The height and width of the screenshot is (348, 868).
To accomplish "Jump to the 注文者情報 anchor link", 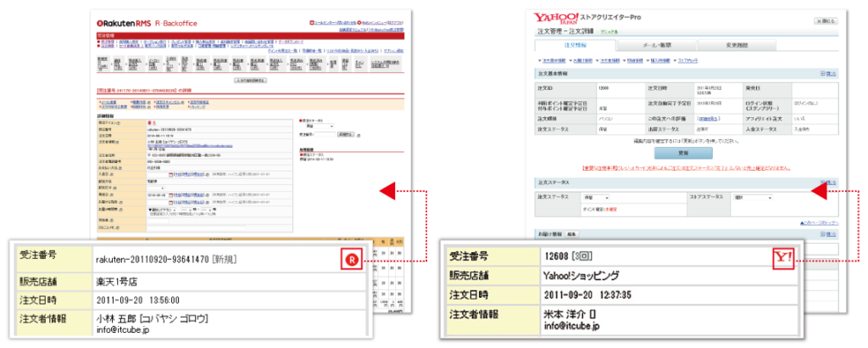I will pos(609,61).
